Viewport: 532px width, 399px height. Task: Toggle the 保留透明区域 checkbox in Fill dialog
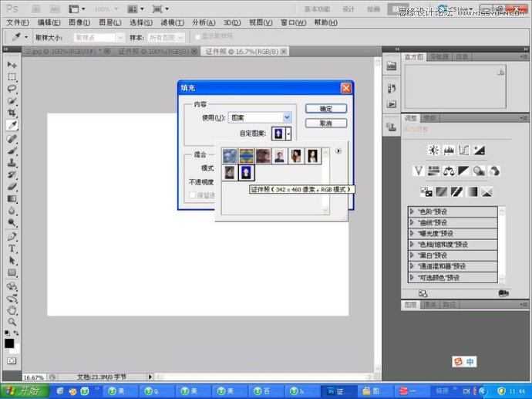click(193, 196)
